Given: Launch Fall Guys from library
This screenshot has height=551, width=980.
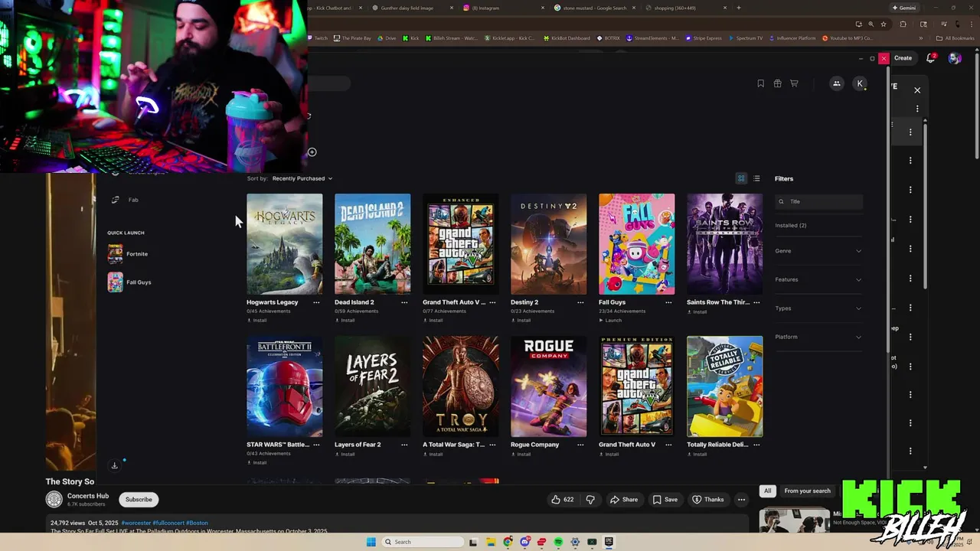Looking at the screenshot, I should (610, 321).
